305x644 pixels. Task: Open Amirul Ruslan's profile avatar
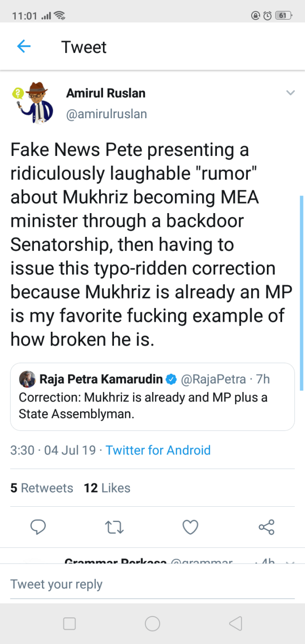[x=32, y=102]
